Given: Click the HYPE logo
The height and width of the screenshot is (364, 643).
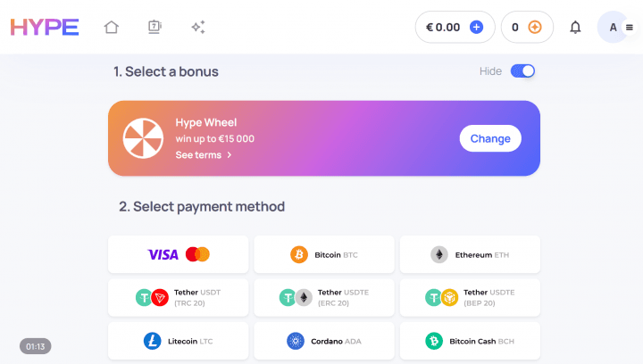Looking at the screenshot, I should pos(45,28).
